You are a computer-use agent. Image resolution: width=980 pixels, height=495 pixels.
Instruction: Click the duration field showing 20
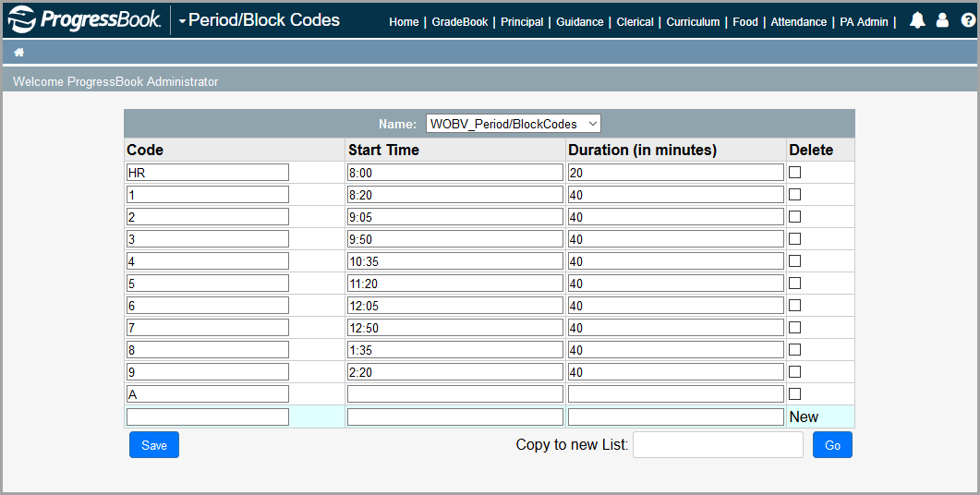pyautogui.click(x=675, y=173)
